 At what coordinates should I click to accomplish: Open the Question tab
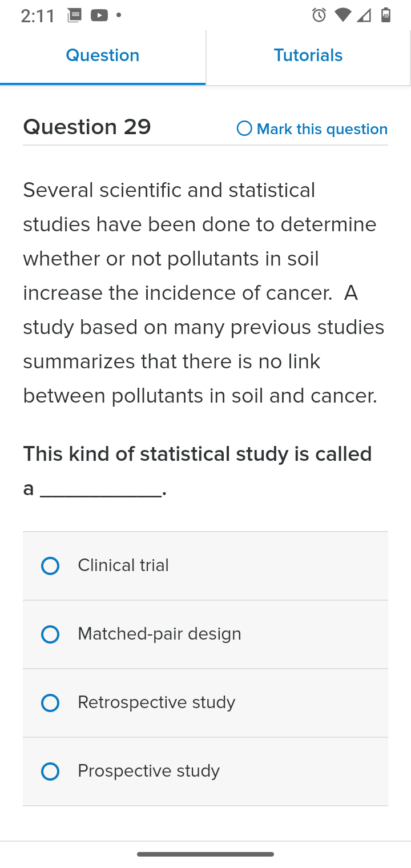[x=103, y=57]
